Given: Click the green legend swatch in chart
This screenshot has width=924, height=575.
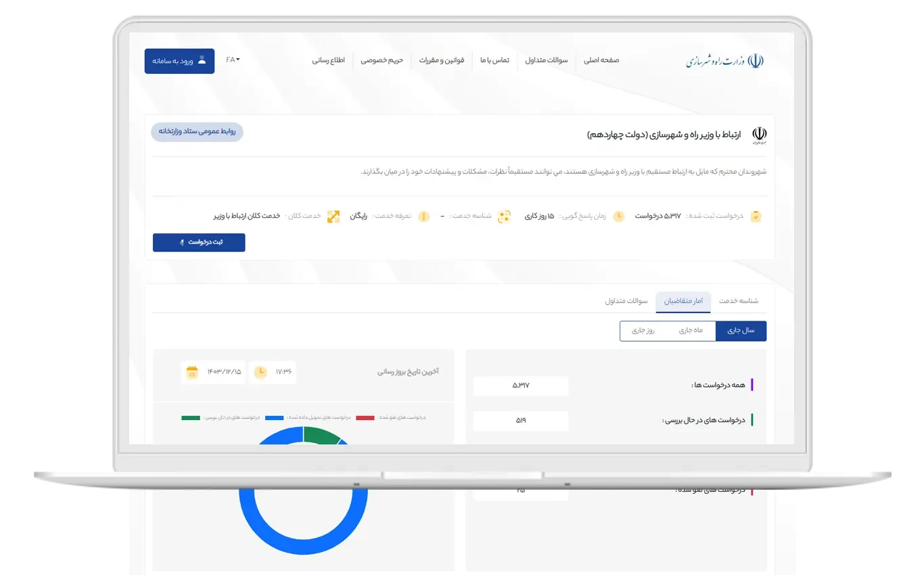Looking at the screenshot, I should pyautogui.click(x=191, y=418).
